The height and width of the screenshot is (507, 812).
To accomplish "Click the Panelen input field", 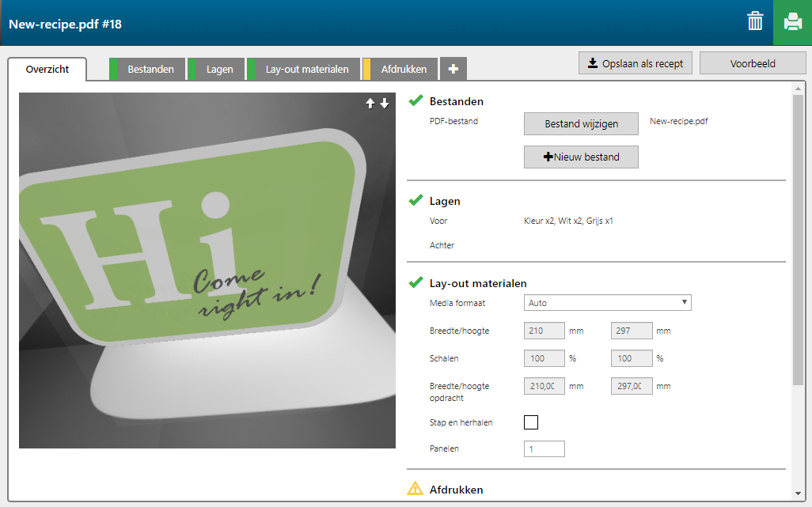I will tap(544, 449).
